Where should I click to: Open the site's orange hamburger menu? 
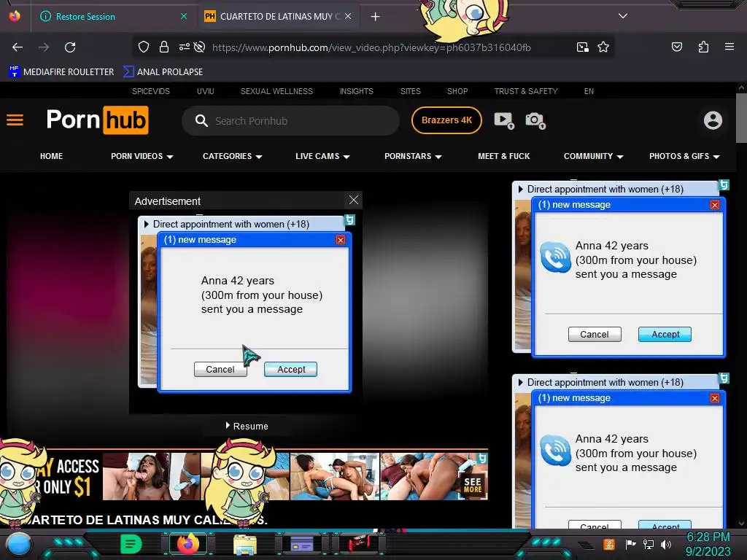pyautogui.click(x=15, y=120)
